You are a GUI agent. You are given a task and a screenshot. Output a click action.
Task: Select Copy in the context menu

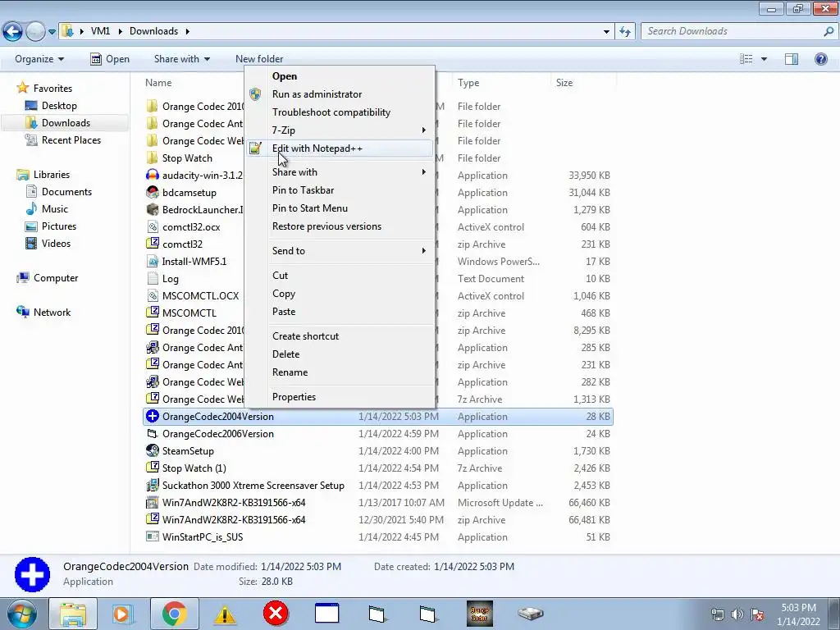point(340,294)
